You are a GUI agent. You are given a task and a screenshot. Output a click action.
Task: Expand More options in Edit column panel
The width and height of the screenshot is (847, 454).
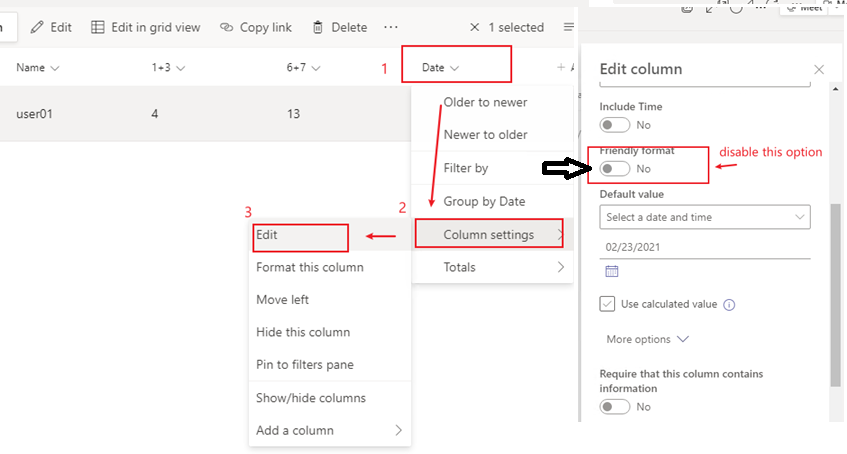(647, 339)
